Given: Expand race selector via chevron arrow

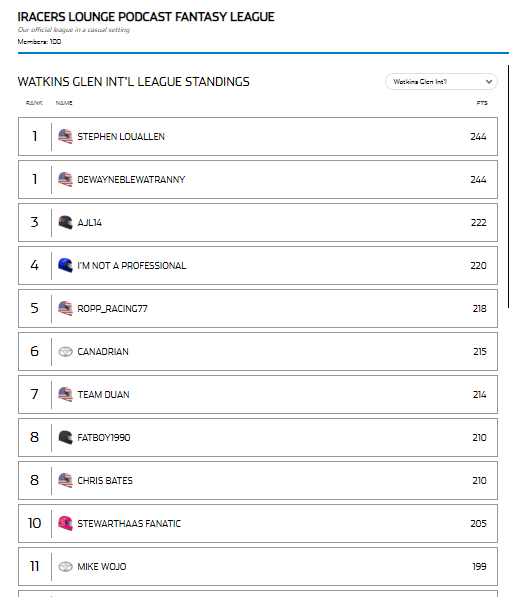Looking at the screenshot, I should coord(489,81).
